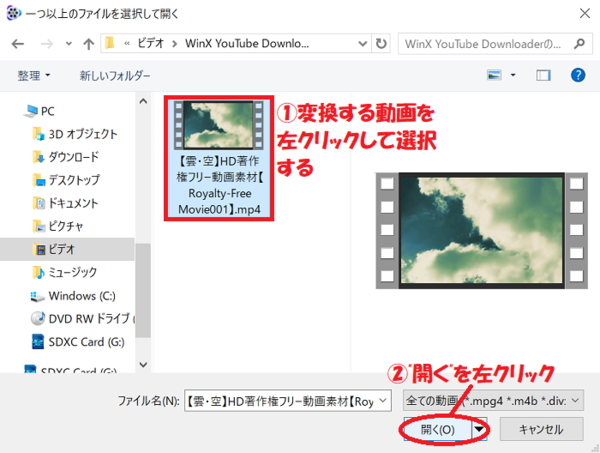Go up one folder level
Screen dimensions: 600x453
point(88,44)
